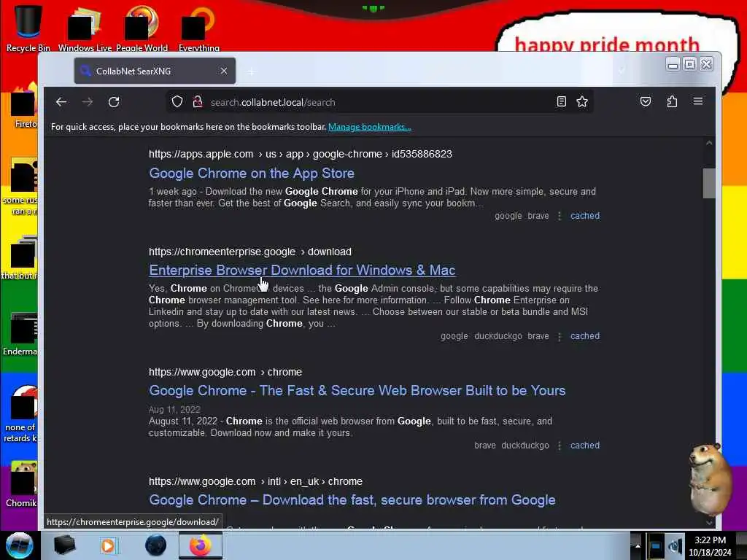Image resolution: width=747 pixels, height=560 pixels.
Task: Open the dark globe taskbar icon
Action: coord(156,545)
